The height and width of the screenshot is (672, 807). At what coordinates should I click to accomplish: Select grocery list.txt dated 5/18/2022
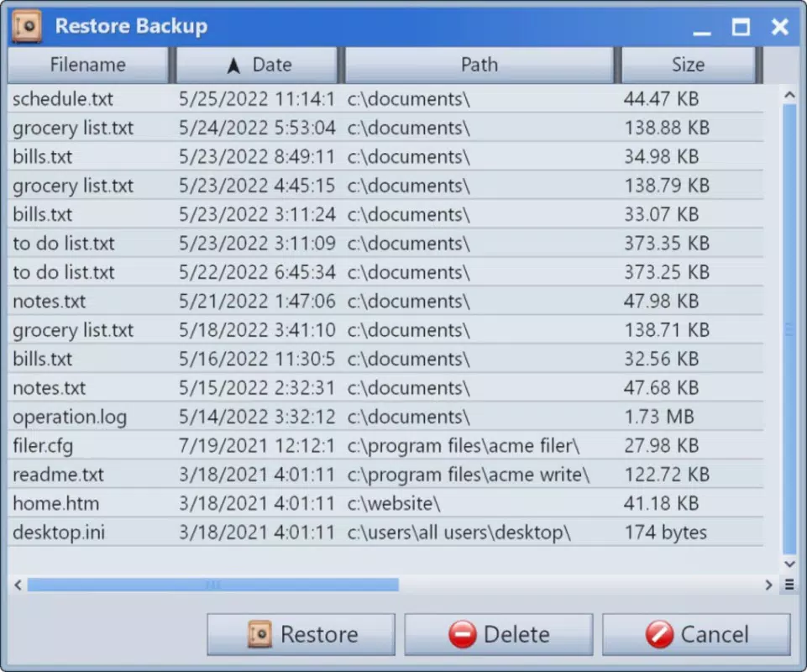[385, 329]
